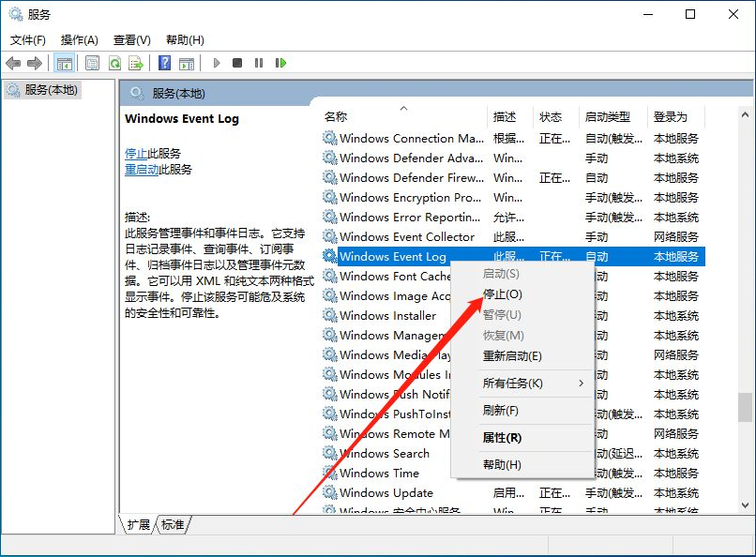Click the back navigation arrow icon
This screenshot has width=756, height=557.
click(x=12, y=63)
